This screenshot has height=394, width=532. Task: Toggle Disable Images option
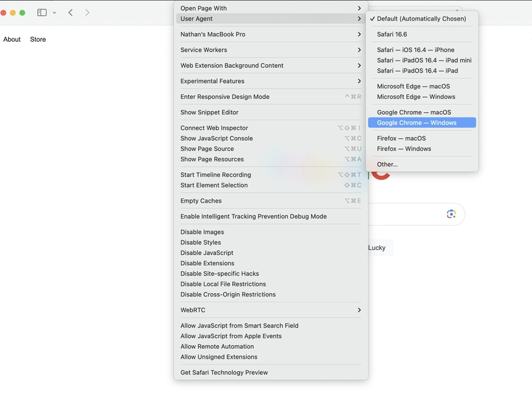tap(271, 232)
